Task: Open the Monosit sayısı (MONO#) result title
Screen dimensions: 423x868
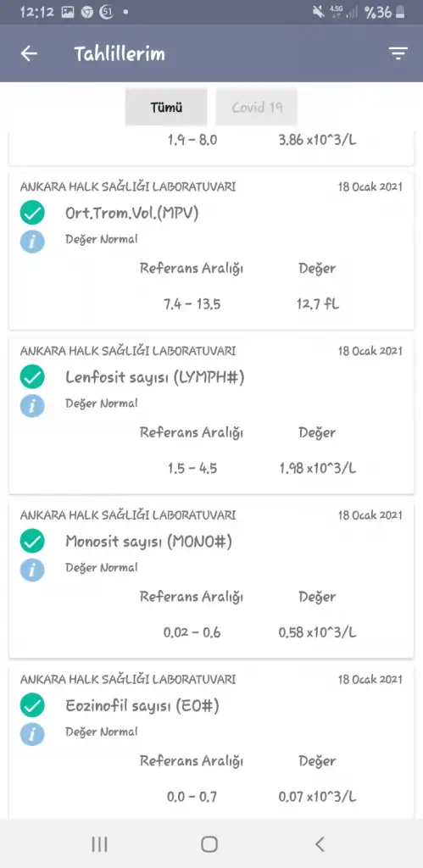Action: coord(148,542)
